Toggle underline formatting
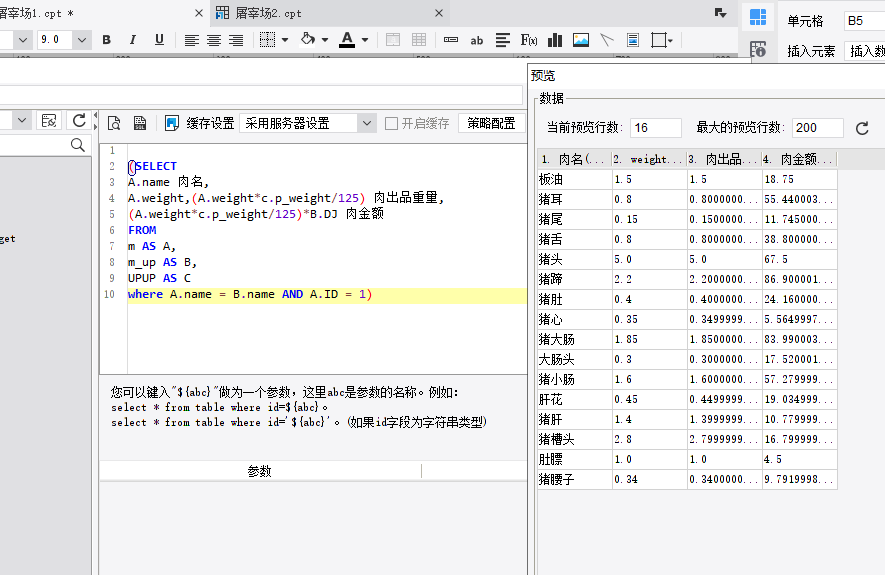This screenshot has height=575, width=885. (159, 40)
